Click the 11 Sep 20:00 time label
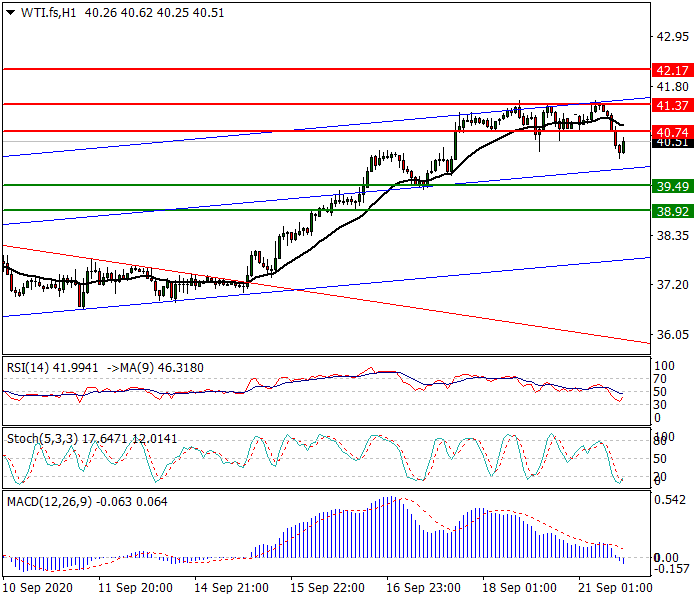 click(135, 588)
